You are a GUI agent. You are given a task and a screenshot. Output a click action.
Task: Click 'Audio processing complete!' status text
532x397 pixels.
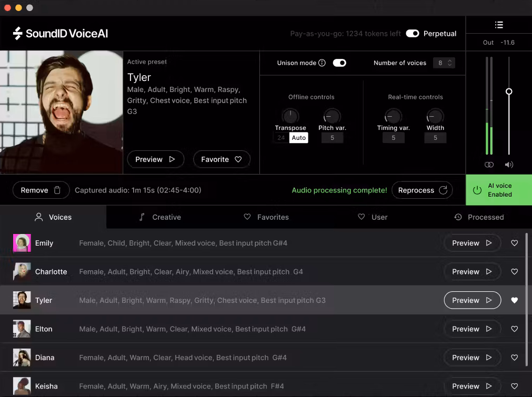tap(339, 190)
